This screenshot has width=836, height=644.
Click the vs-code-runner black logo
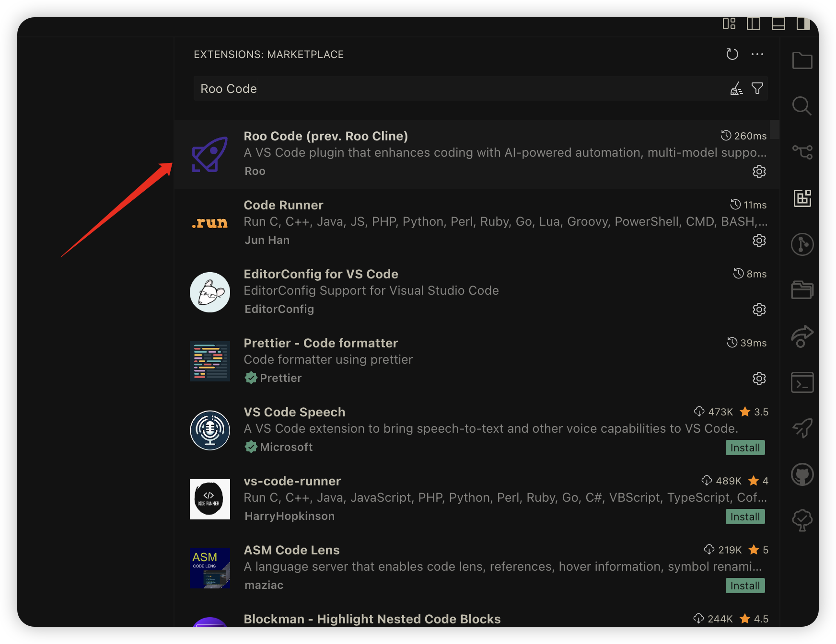coord(210,499)
